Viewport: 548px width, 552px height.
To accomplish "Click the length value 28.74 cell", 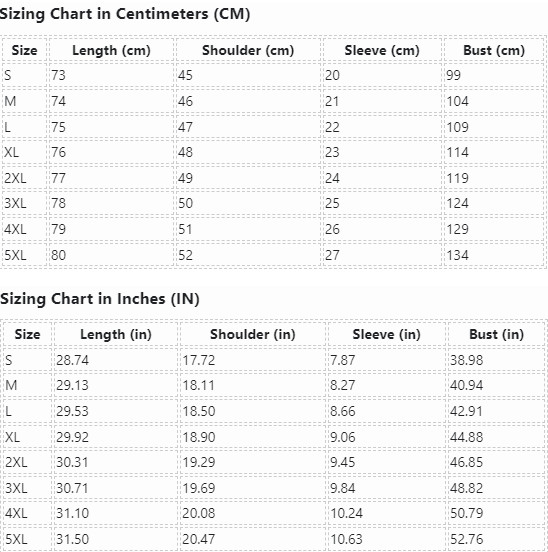I will coord(116,360).
